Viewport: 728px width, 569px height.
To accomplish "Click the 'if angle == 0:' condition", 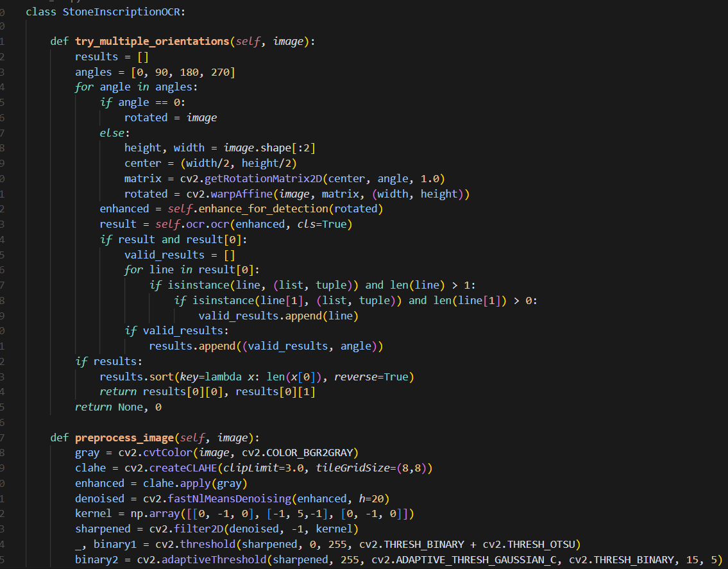I will (x=142, y=102).
